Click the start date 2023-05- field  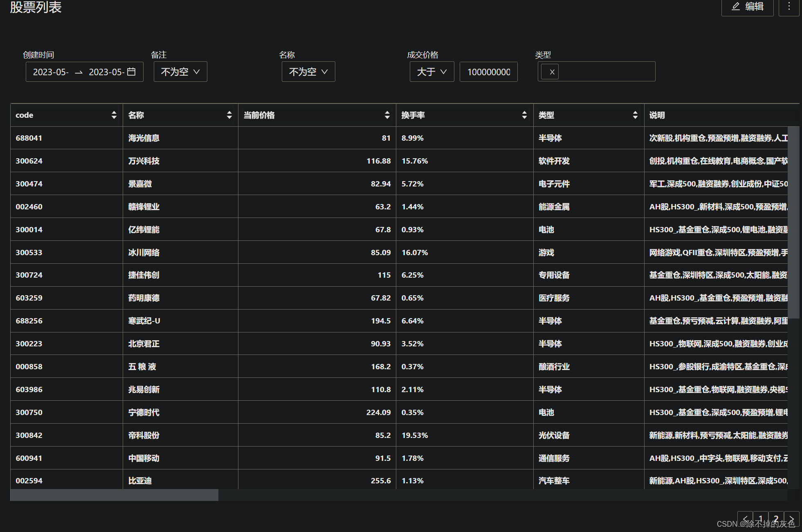pos(51,72)
